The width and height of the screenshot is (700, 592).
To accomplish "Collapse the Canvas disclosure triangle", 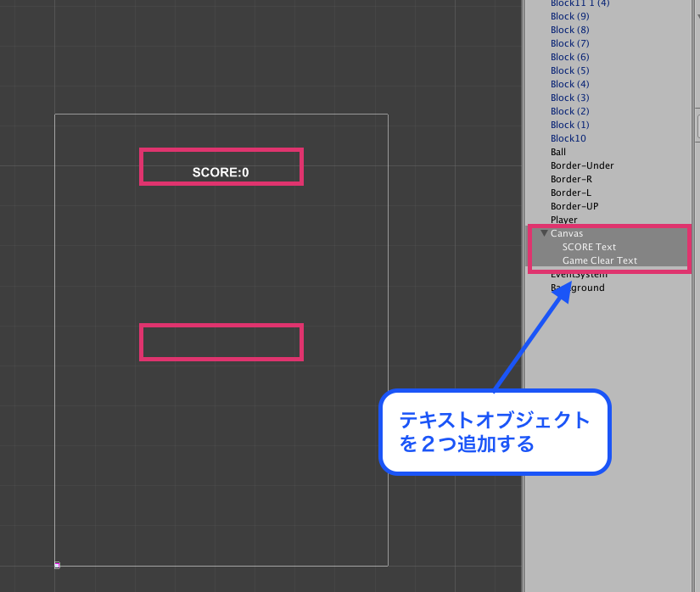I will tap(545, 233).
